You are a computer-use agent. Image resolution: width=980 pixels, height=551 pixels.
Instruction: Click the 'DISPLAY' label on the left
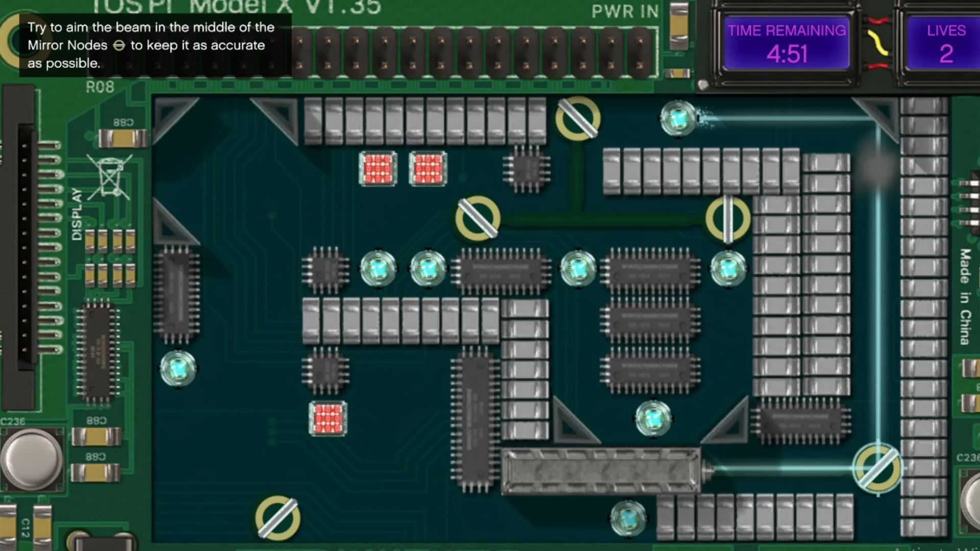click(77, 214)
